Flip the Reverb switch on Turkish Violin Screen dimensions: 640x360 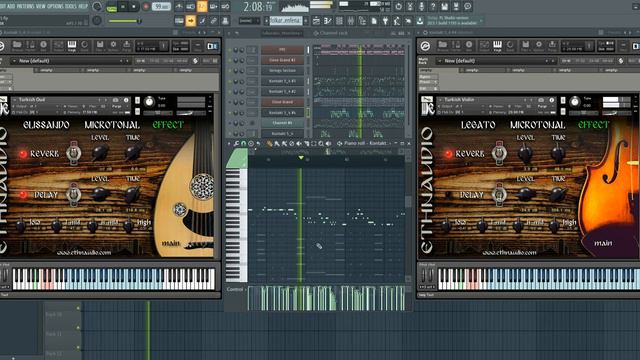click(499, 153)
